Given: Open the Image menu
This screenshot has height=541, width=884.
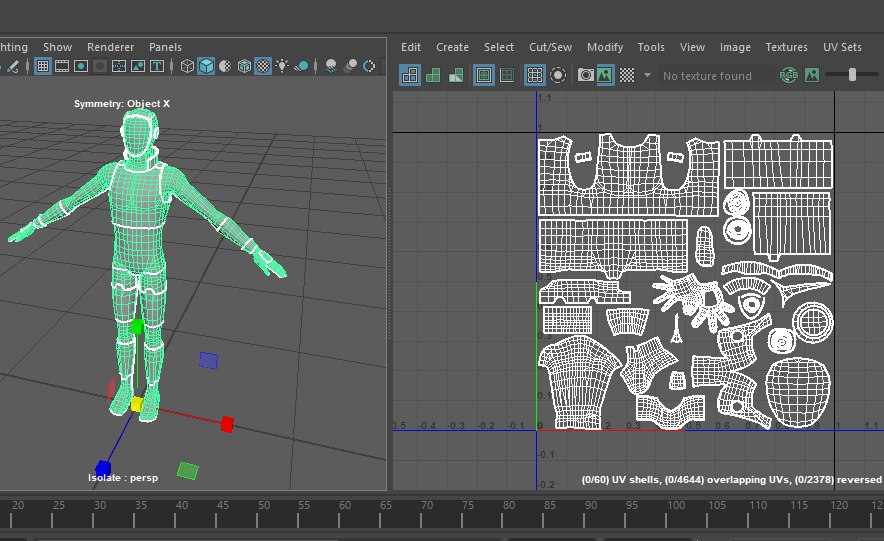Looking at the screenshot, I should (x=735, y=47).
